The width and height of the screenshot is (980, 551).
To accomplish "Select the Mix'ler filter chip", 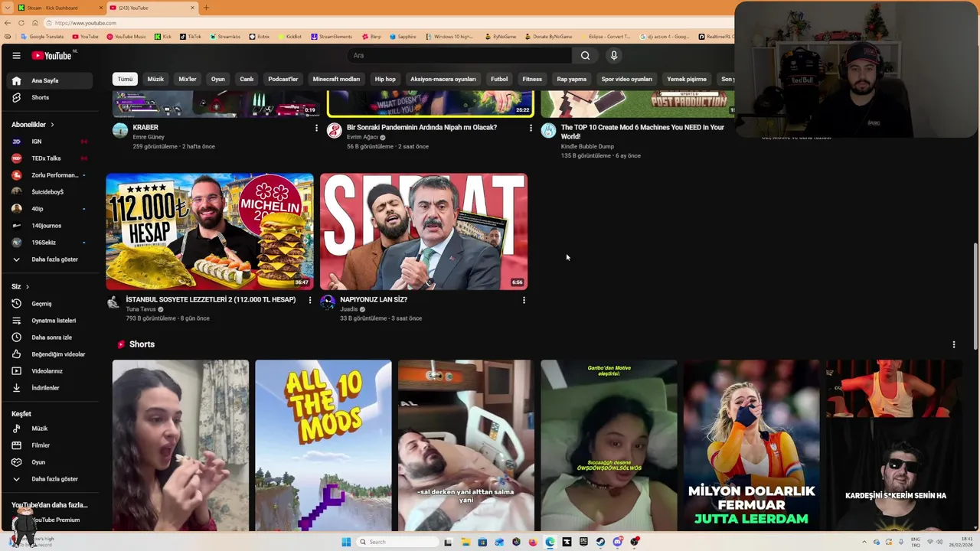I will tap(188, 79).
